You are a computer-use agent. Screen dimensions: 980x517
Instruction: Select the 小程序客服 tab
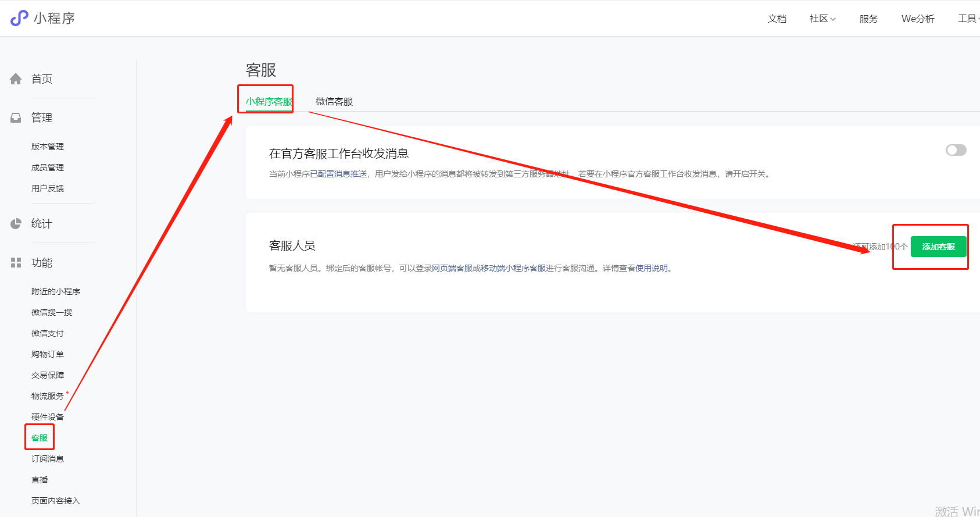[x=269, y=101]
